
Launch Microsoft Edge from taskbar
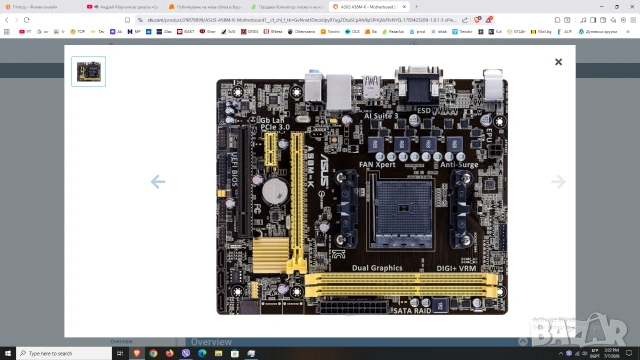[x=202, y=353]
